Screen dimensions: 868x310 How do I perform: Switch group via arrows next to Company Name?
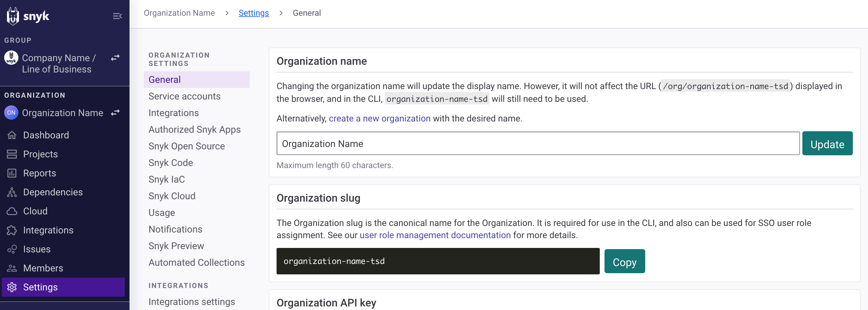pos(115,58)
